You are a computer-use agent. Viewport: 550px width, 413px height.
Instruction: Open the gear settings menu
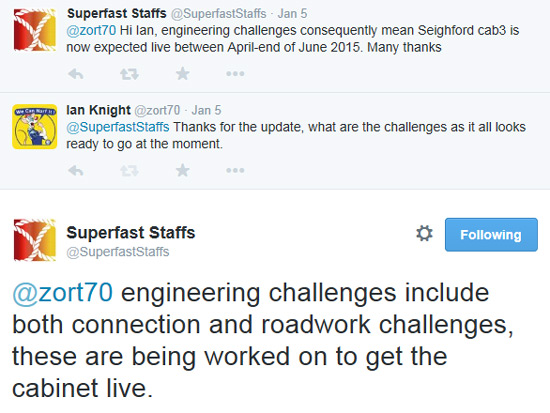click(424, 233)
